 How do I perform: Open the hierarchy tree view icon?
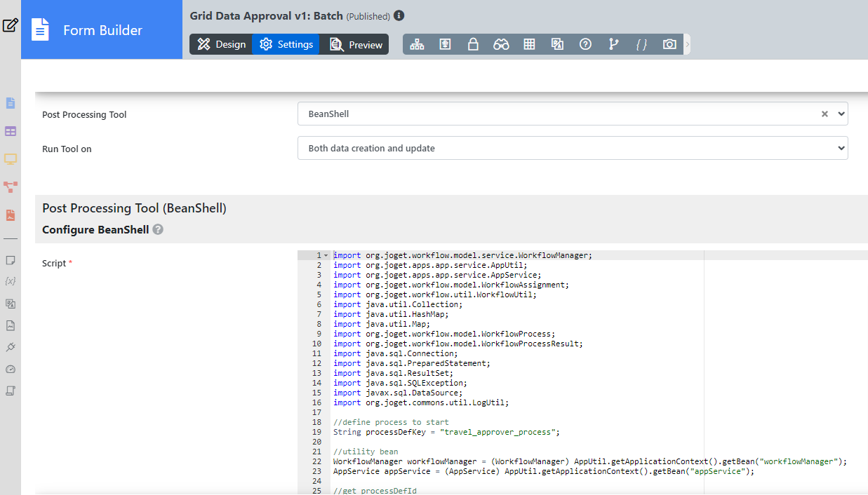click(417, 44)
